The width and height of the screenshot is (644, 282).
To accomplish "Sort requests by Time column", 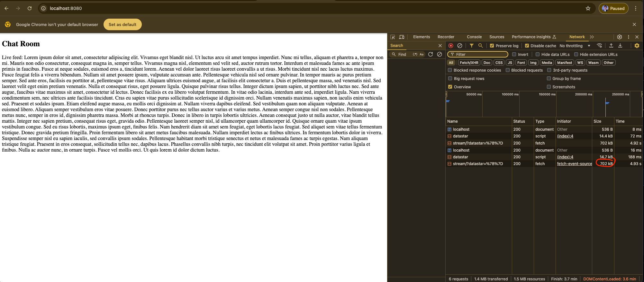I will 628,121.
